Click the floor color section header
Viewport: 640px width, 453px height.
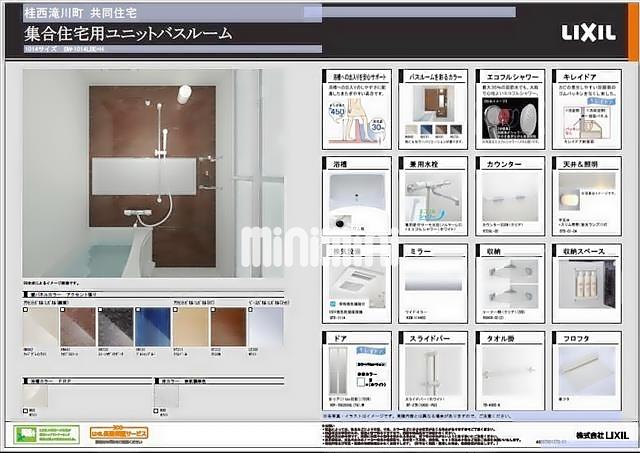click(x=219, y=381)
